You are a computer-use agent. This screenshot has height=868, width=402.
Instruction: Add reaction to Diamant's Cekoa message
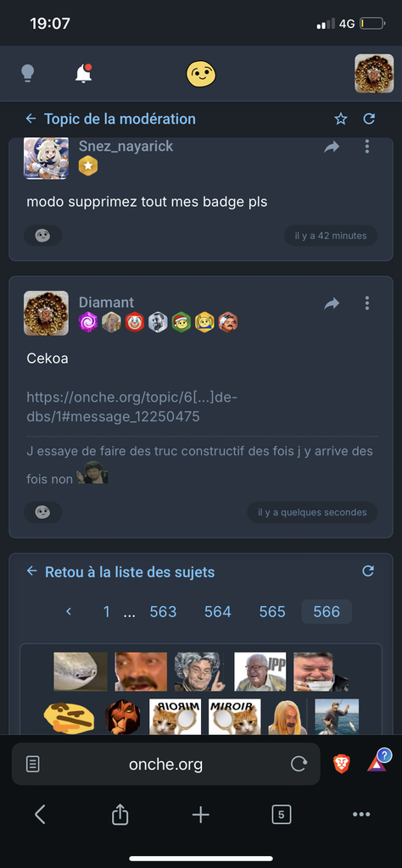point(42,512)
